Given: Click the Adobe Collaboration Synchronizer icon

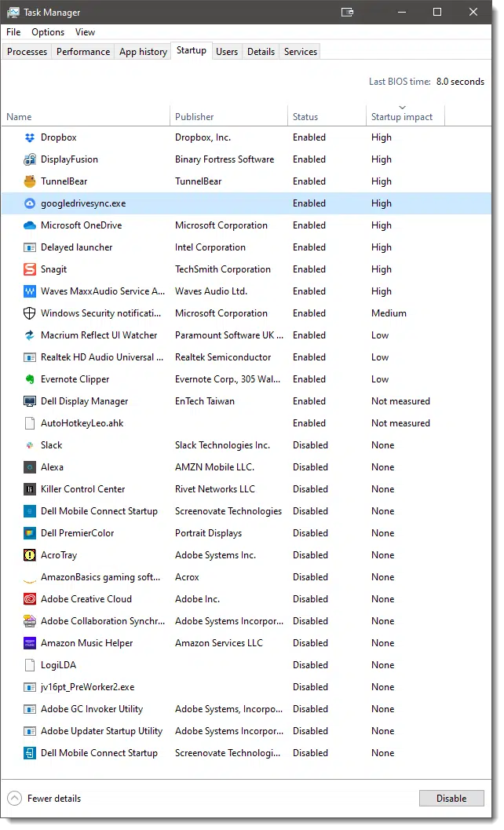Looking at the screenshot, I should click(30, 621).
